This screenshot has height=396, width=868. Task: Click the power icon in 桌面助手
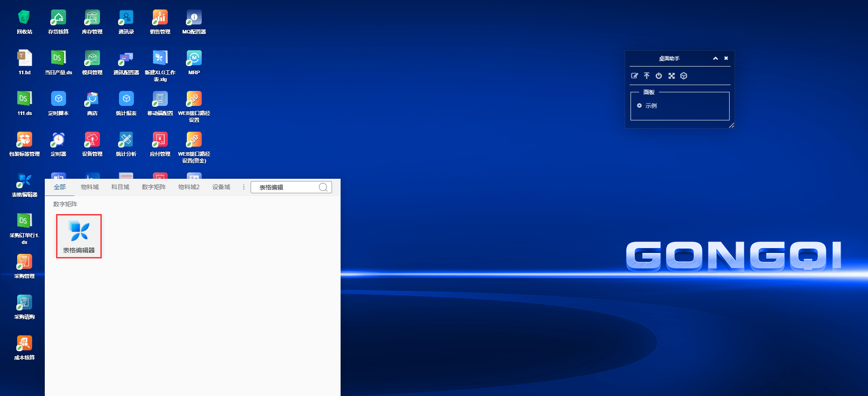[659, 76]
